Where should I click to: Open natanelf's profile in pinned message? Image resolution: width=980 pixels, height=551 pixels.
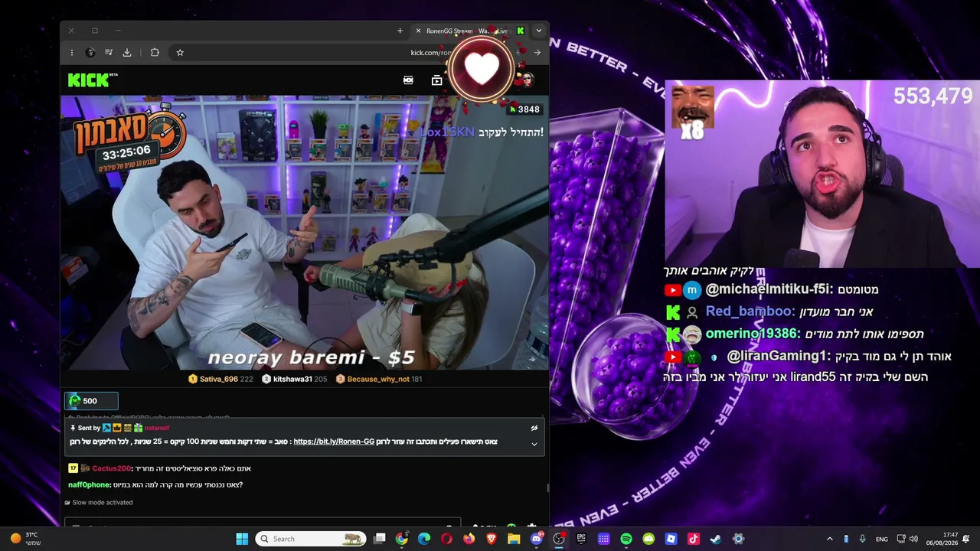click(x=157, y=428)
